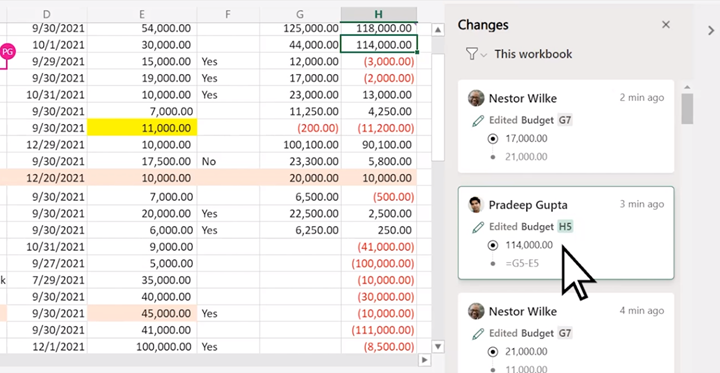Select the cell with date 7/29/2021

46,280
